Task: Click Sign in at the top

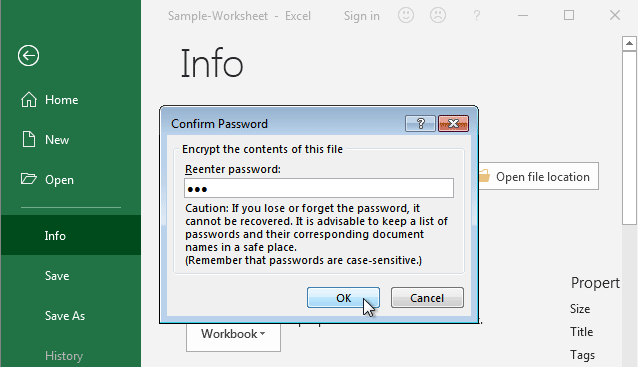Action: pos(361,16)
